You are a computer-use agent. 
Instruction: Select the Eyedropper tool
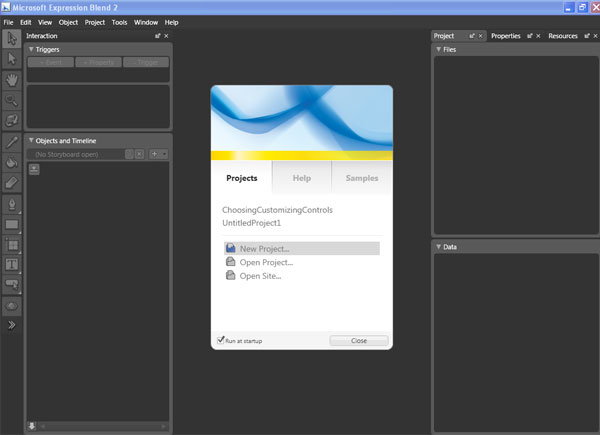pos(11,142)
